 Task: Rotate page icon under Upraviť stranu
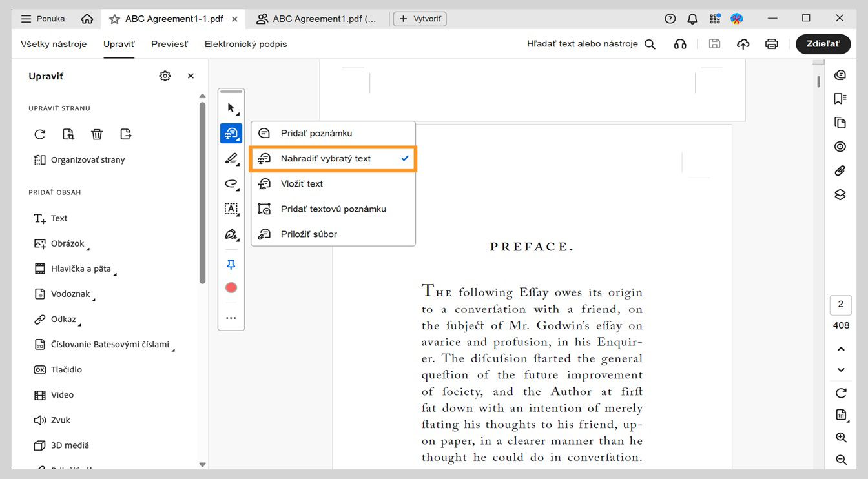pos(40,134)
